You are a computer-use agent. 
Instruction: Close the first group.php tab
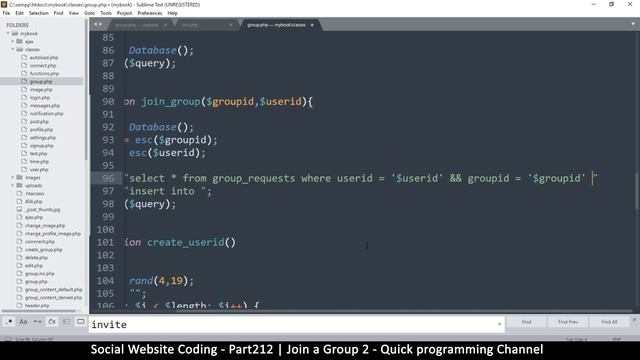(165, 25)
